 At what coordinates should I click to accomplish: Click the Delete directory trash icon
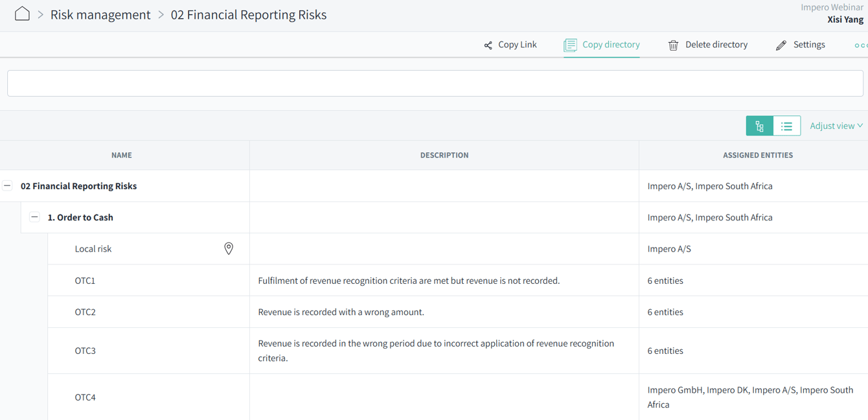pyautogui.click(x=674, y=45)
